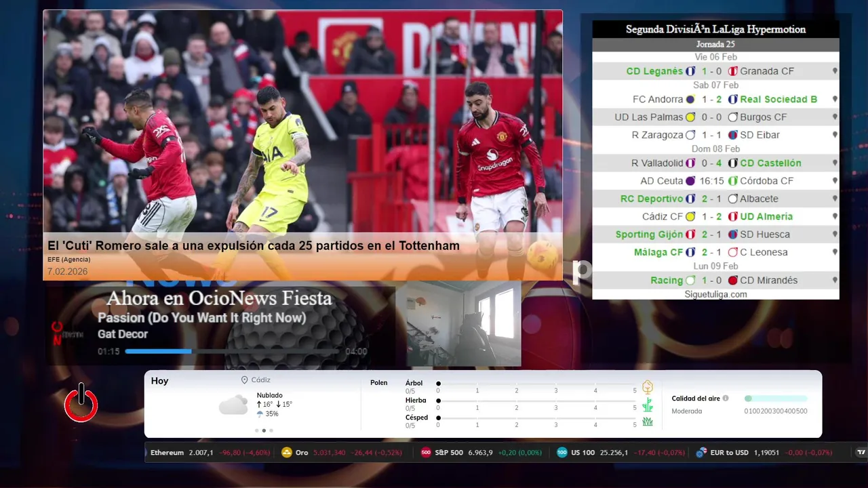Viewport: 868px width, 488px height.
Task: Click the Árbol tree pollen icon
Action: point(648,387)
